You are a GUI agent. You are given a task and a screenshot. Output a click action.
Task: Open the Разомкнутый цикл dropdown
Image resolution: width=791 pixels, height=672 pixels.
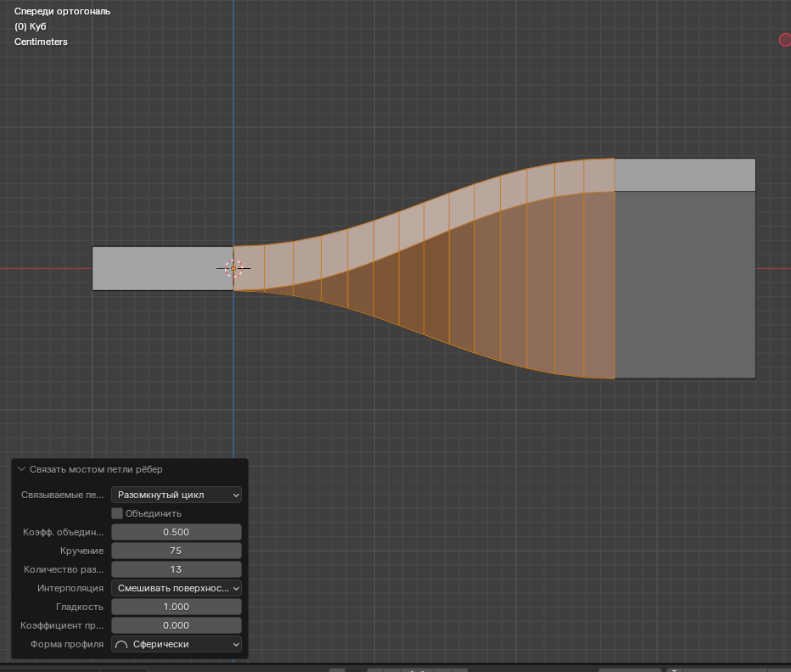tap(177, 495)
